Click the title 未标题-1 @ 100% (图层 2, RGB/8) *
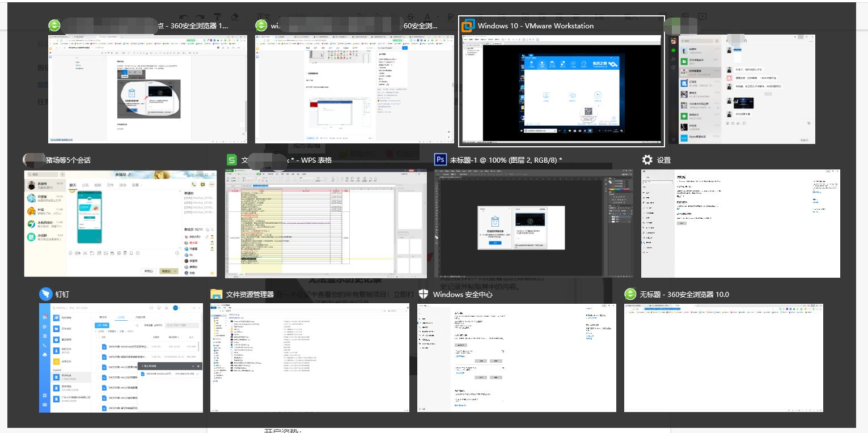The width and height of the screenshot is (868, 433). click(x=506, y=160)
